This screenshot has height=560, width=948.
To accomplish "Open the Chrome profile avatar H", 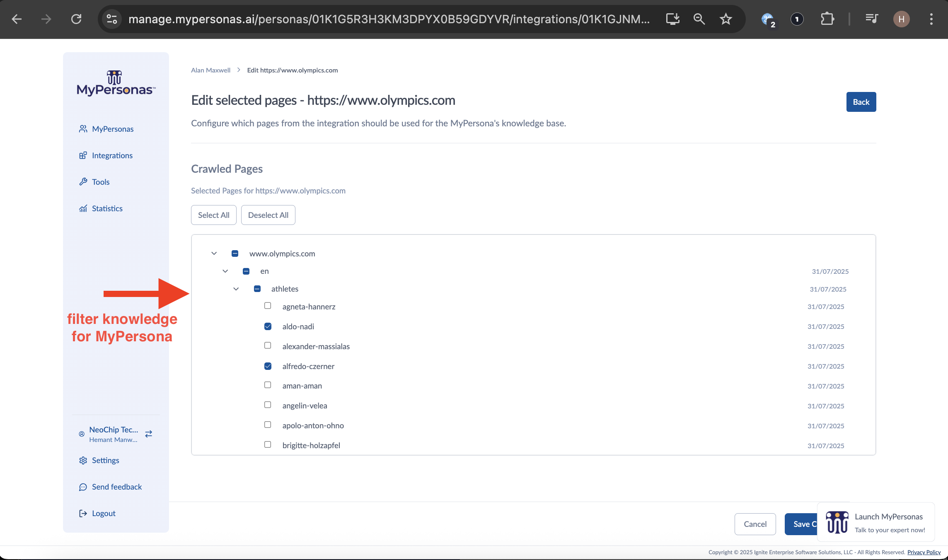I will click(901, 19).
